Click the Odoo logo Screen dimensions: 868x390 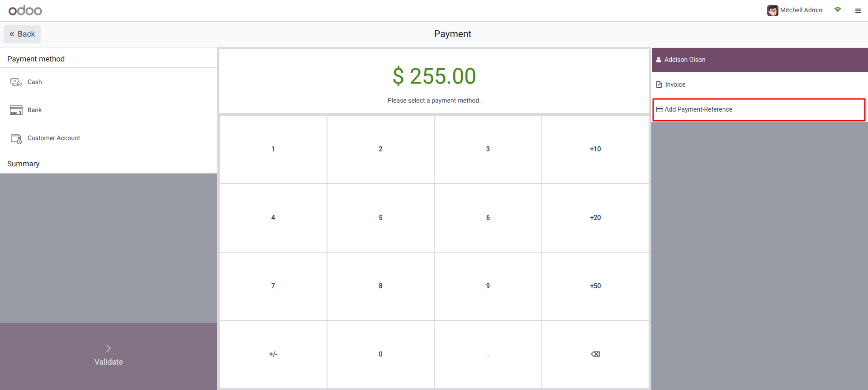(25, 10)
